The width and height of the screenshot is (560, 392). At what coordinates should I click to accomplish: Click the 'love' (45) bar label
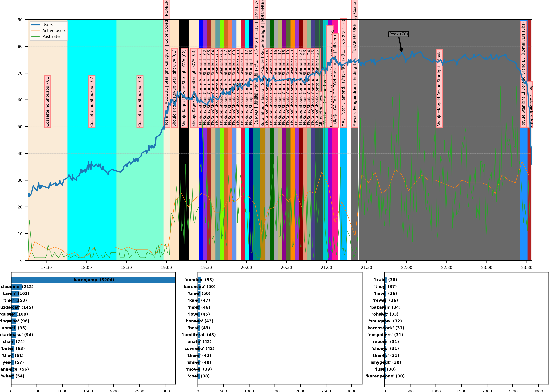click(199, 314)
